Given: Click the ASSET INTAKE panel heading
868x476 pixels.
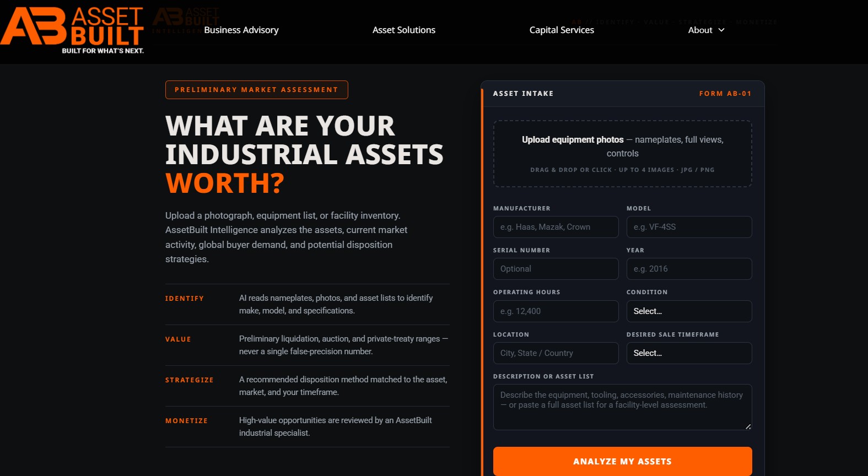Looking at the screenshot, I should 523,94.
